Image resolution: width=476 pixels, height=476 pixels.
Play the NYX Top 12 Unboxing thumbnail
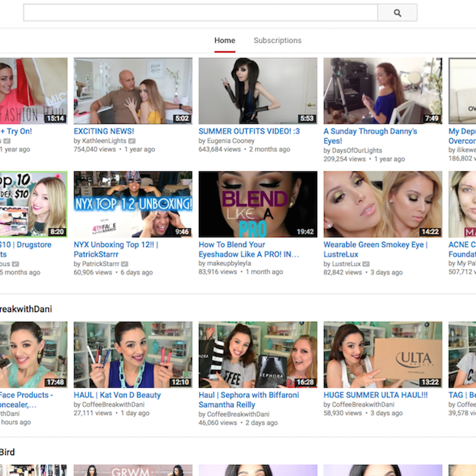click(133, 204)
